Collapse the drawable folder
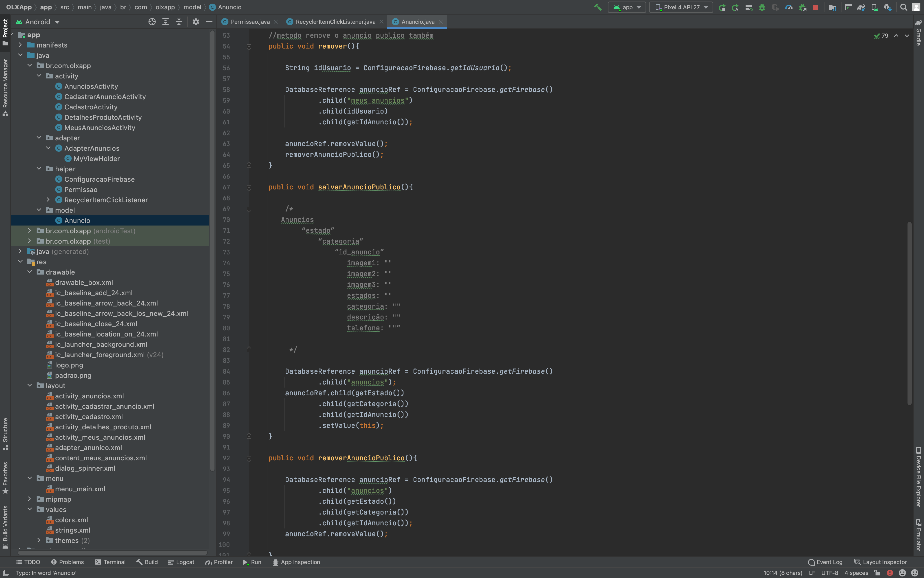Viewport: 924px width, 578px height. (x=29, y=272)
